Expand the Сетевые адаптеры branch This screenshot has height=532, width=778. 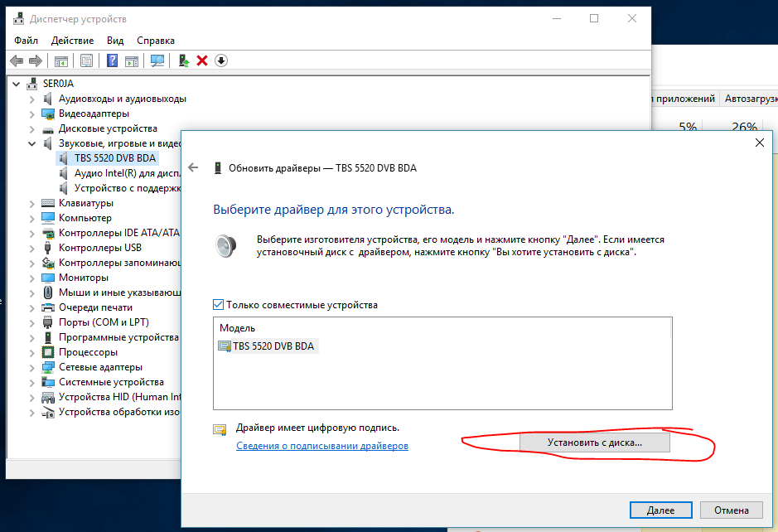pos(31,367)
